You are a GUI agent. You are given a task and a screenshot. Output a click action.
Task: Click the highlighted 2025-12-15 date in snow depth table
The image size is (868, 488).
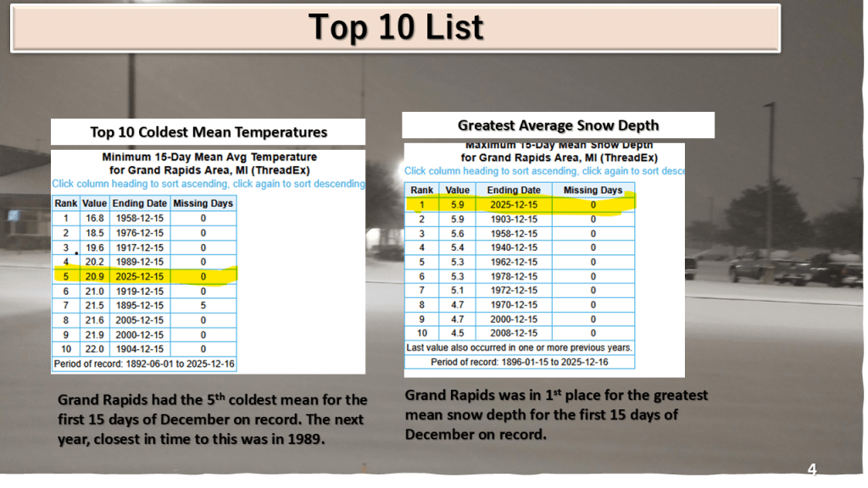pos(514,205)
